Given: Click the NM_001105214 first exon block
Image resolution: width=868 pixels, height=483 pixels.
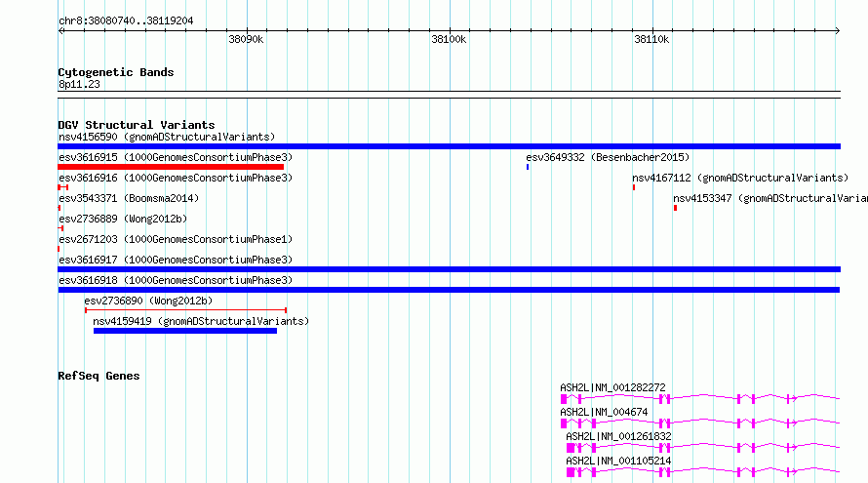Looking at the screenshot, I should [571, 472].
